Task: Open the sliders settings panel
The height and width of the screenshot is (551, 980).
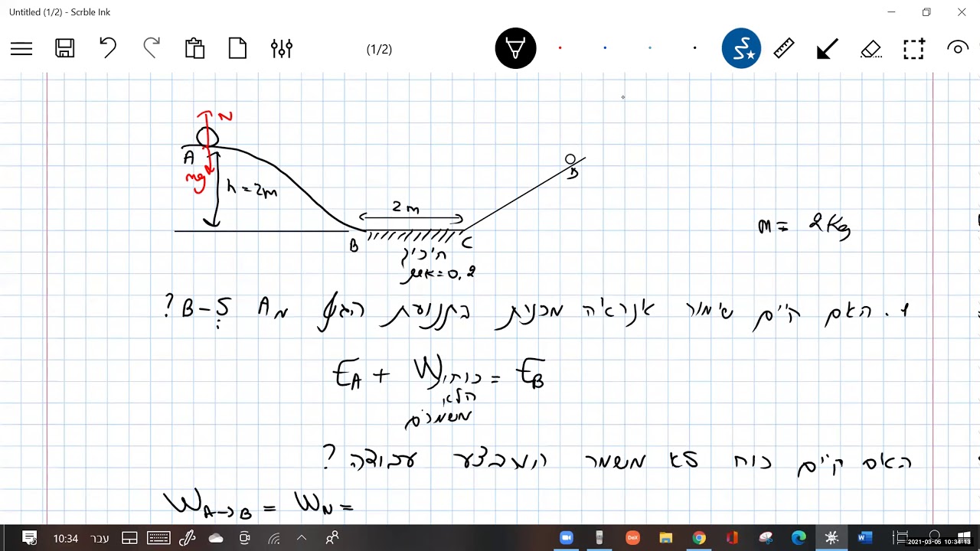Action: tap(282, 48)
